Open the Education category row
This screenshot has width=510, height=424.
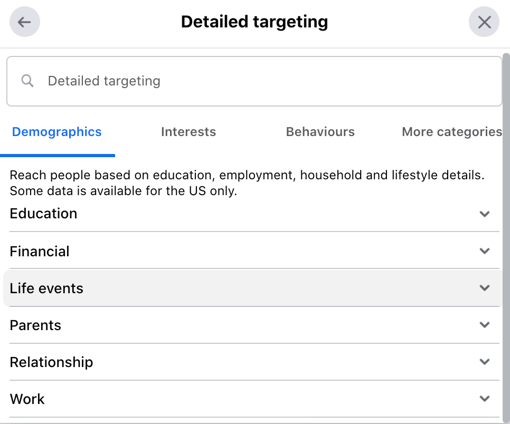[x=254, y=214]
